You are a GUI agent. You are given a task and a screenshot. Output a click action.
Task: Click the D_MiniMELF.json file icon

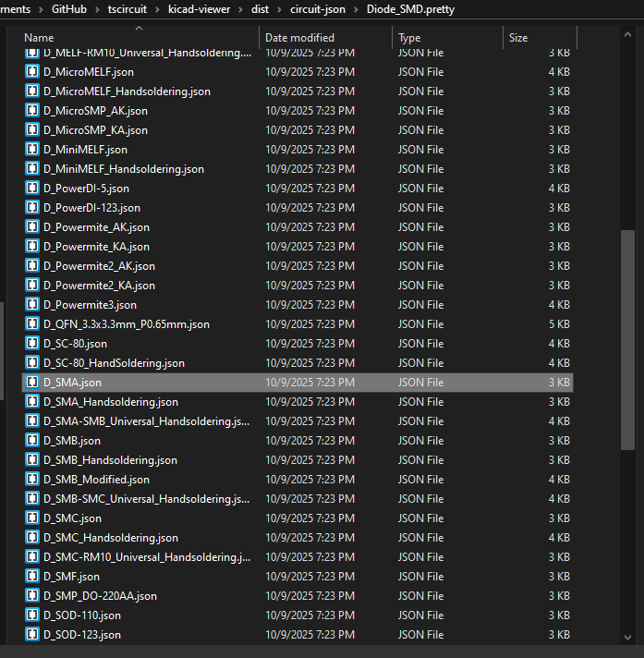(32, 150)
